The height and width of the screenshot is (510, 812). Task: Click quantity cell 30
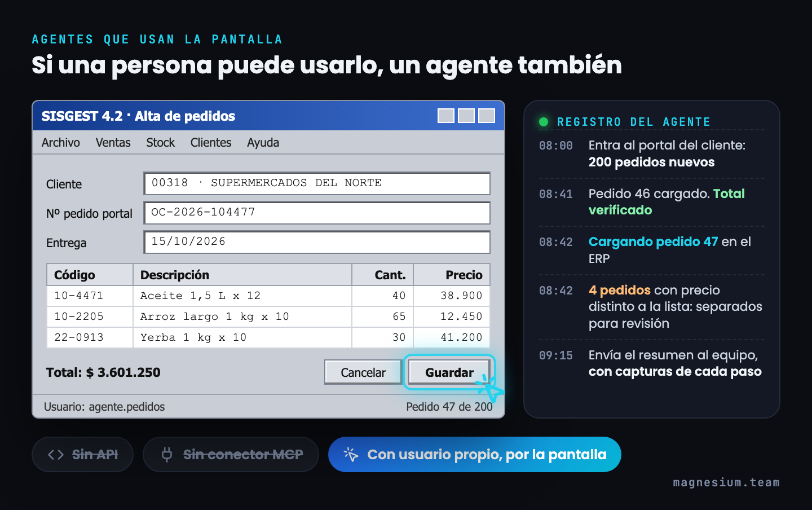[383, 337]
